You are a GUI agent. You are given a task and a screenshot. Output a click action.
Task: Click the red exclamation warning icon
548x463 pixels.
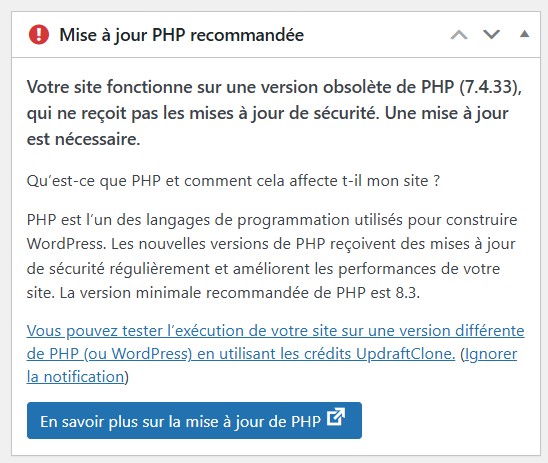point(38,35)
